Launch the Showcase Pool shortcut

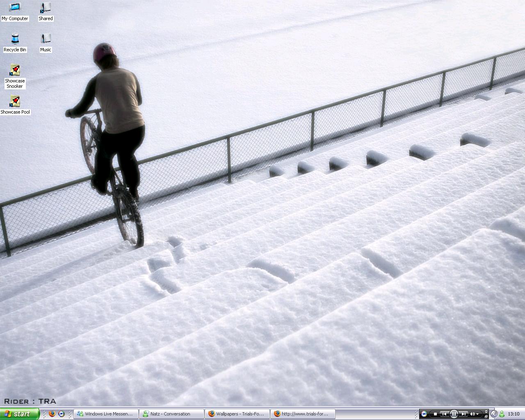tap(15, 105)
